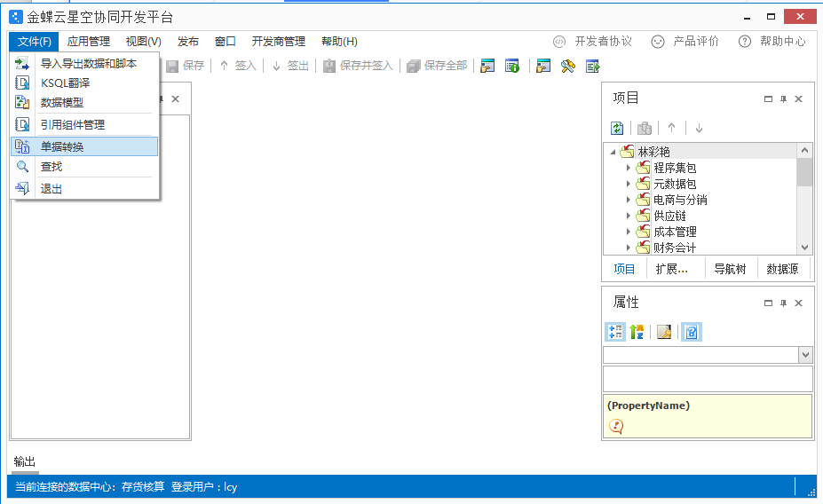Expand the 电商与分销 tree node
823x504 pixels.
(629, 200)
